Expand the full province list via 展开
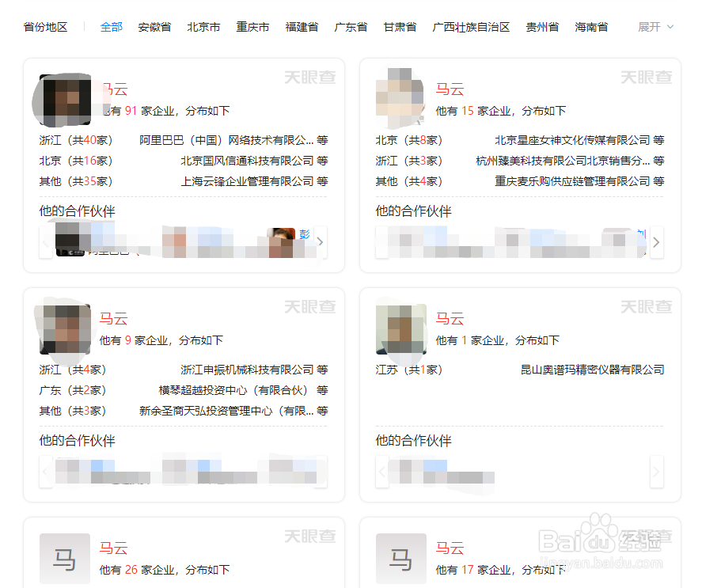Screen dimensions: 702x588 (x=656, y=26)
